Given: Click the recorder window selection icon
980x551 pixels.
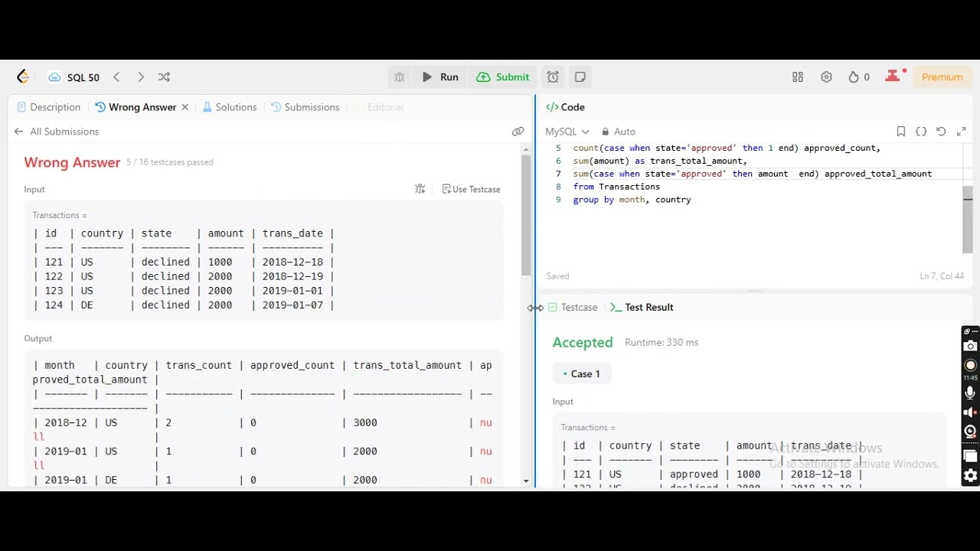Looking at the screenshot, I should click(x=970, y=457).
